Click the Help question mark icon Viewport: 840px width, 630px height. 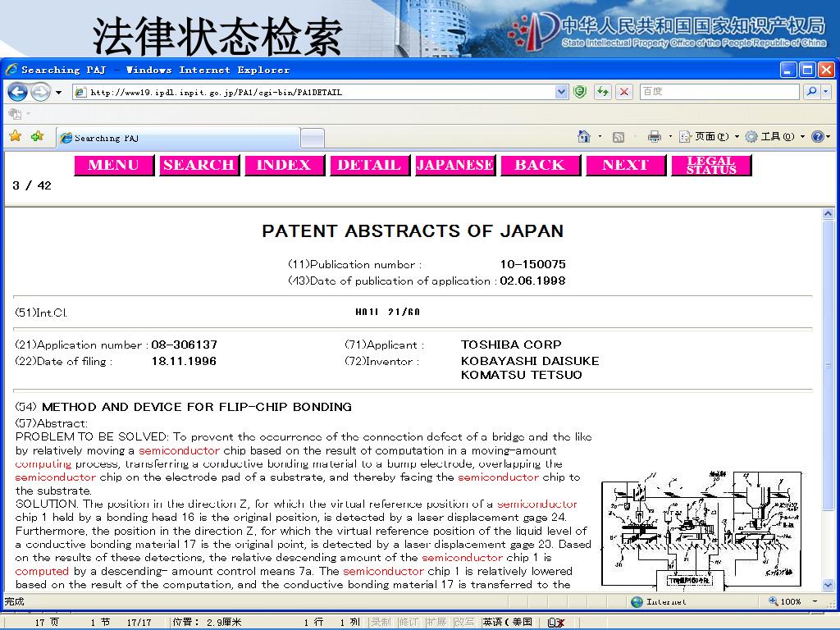tap(818, 137)
